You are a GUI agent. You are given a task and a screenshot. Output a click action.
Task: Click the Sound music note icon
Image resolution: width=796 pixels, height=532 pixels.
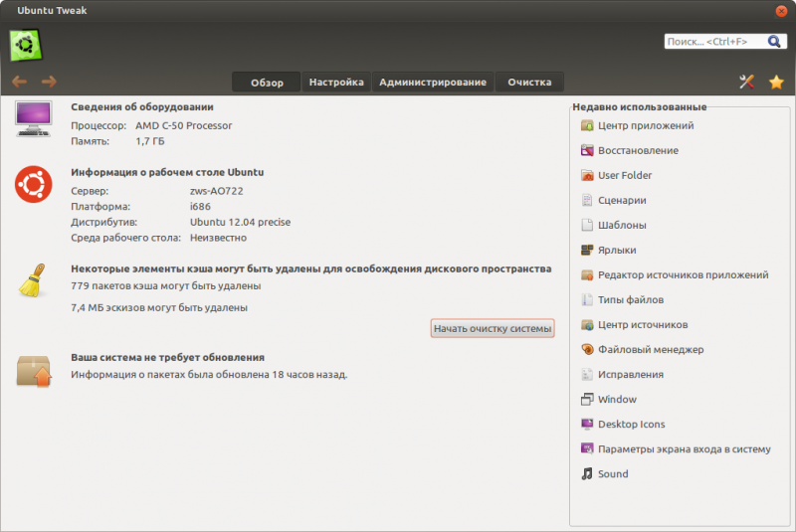[x=587, y=473]
